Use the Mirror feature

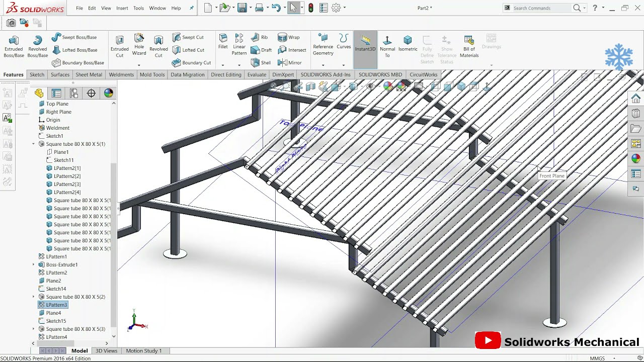(x=290, y=63)
